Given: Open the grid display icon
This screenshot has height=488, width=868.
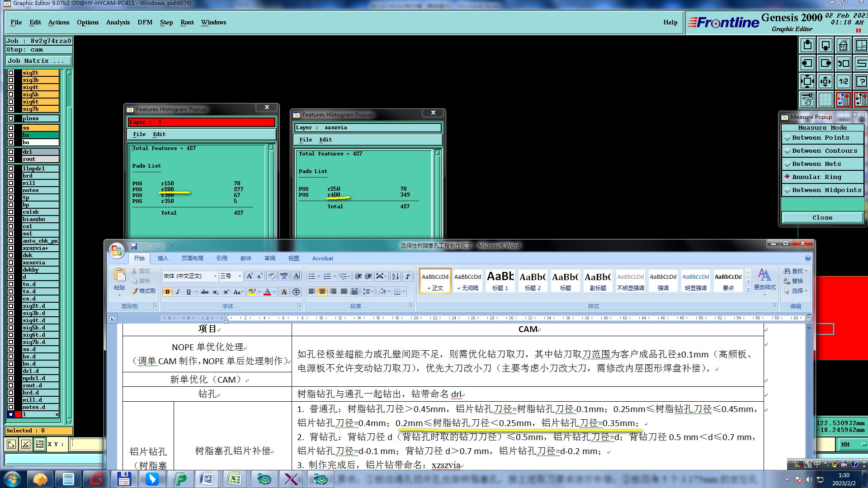Looking at the screenshot, I should [x=825, y=99].
